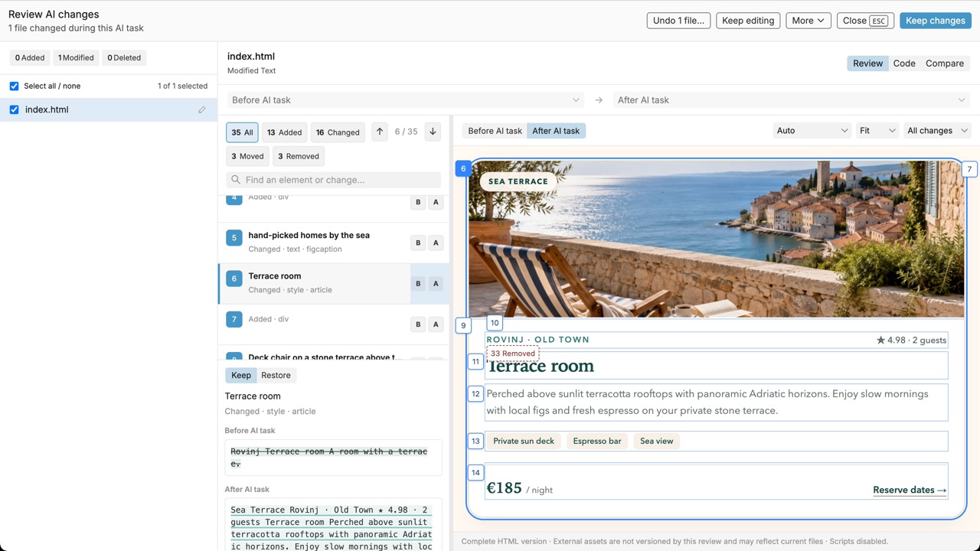The image size is (980, 551).
Task: Filter to 16 Changed items
Action: (x=338, y=132)
